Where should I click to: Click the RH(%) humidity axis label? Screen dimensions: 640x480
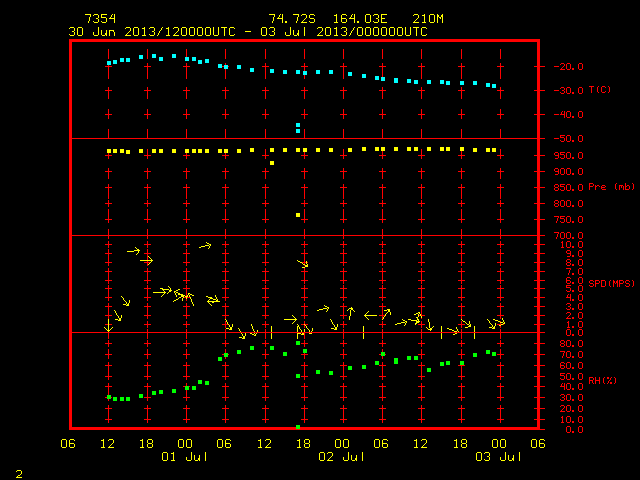click(x=602, y=380)
